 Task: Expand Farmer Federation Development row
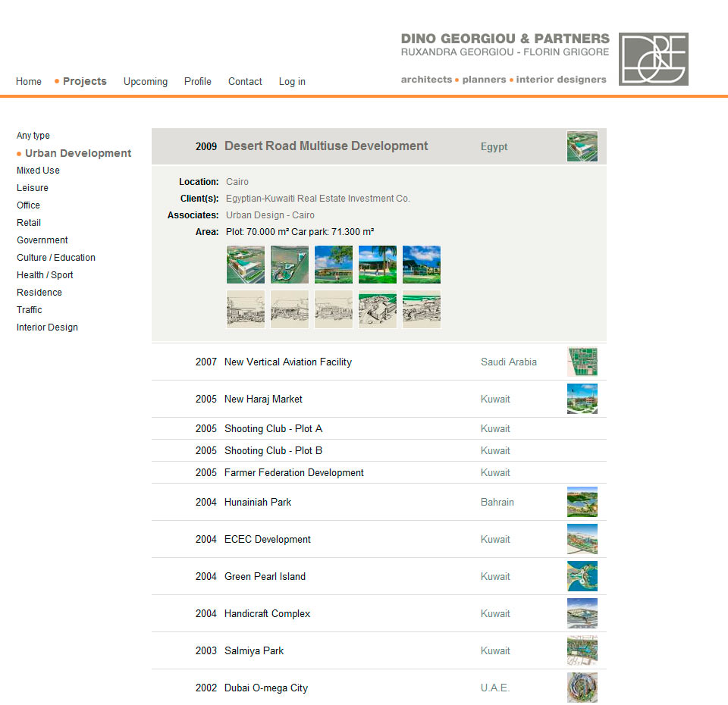pos(294,473)
